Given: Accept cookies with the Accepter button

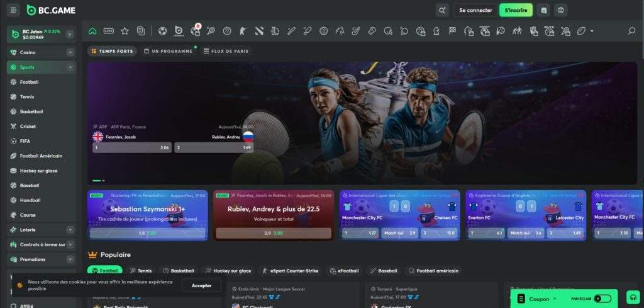Looking at the screenshot, I should [x=201, y=285].
